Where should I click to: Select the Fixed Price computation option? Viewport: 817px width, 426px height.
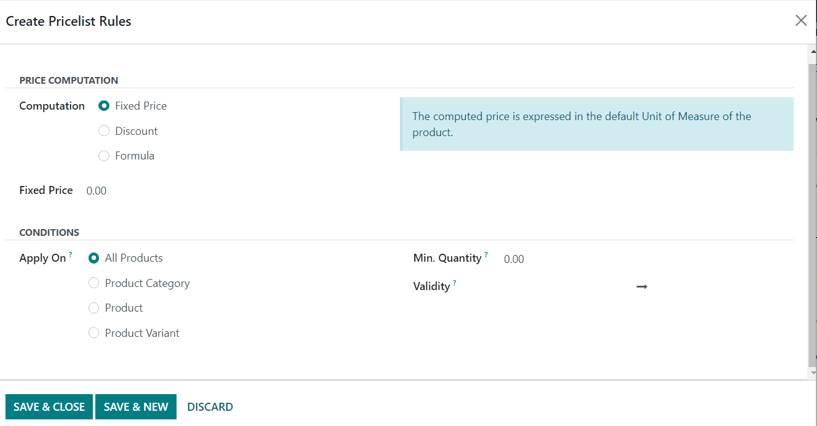coord(104,106)
